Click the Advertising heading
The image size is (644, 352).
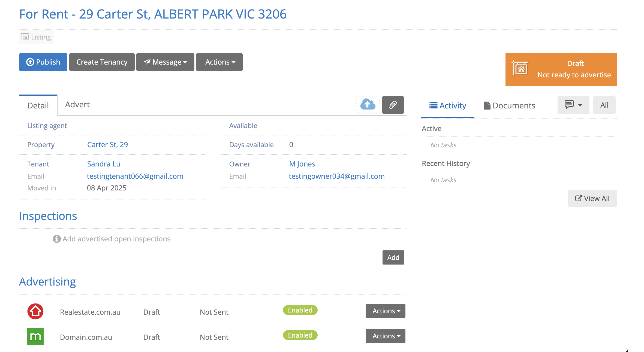(x=47, y=282)
